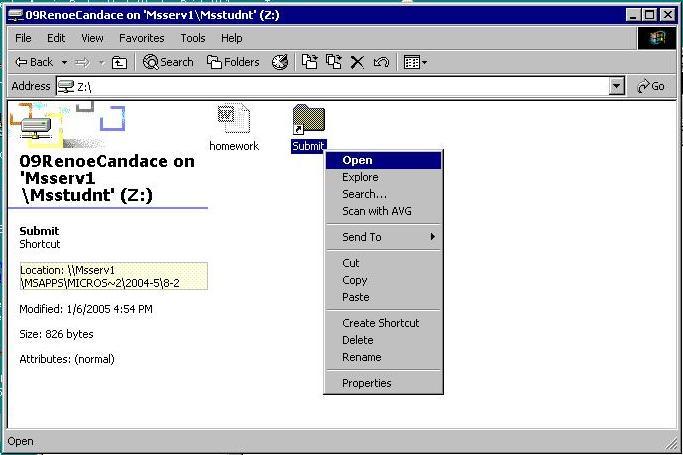Maximize the Explorer window
The width and height of the screenshot is (683, 455).
649,15
